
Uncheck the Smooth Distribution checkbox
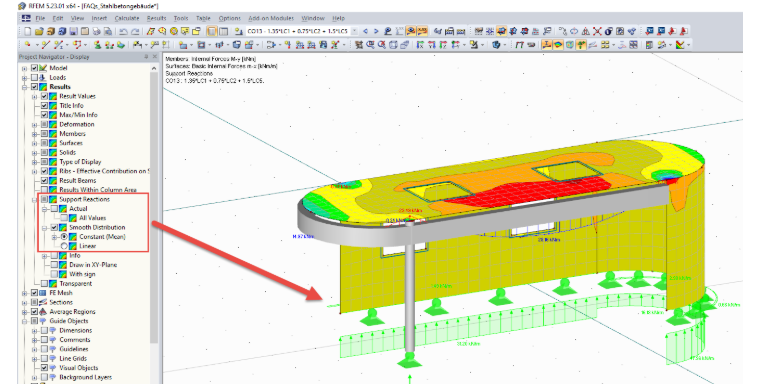54,227
